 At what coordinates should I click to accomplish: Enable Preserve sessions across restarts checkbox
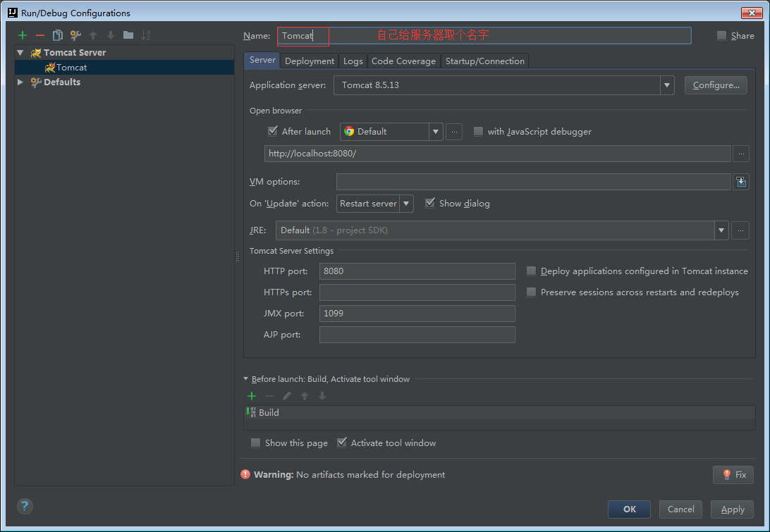click(x=531, y=292)
